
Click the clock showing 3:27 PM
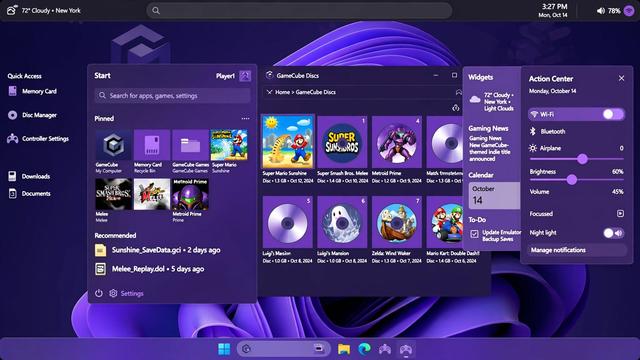(554, 7)
